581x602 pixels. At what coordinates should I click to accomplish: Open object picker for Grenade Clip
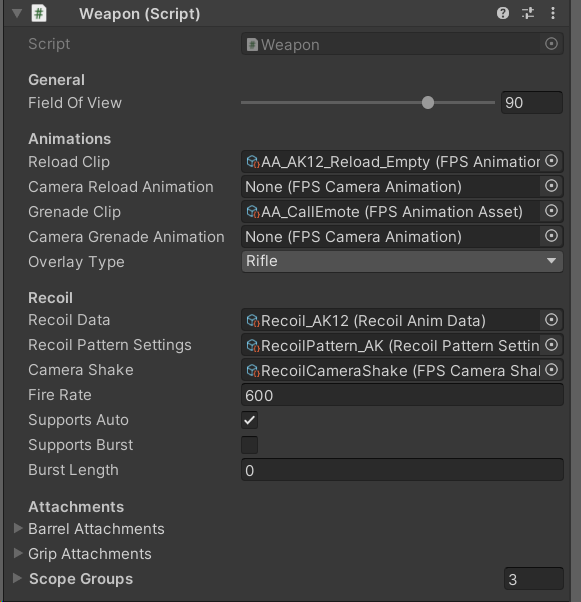click(x=551, y=211)
